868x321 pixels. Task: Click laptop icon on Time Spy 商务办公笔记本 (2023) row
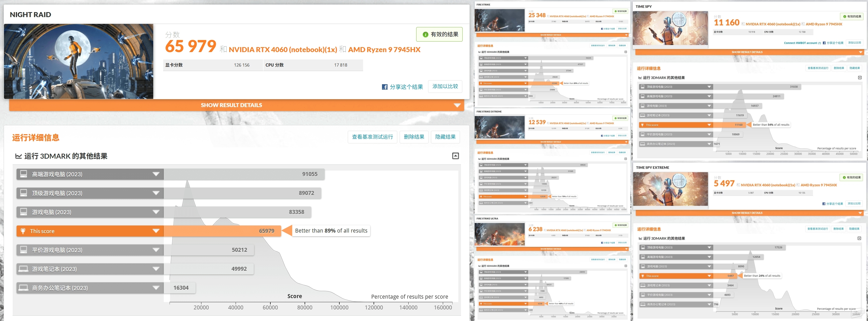(x=643, y=144)
